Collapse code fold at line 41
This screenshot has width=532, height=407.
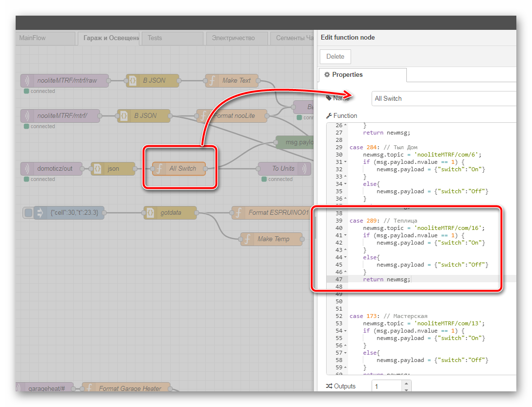point(346,235)
